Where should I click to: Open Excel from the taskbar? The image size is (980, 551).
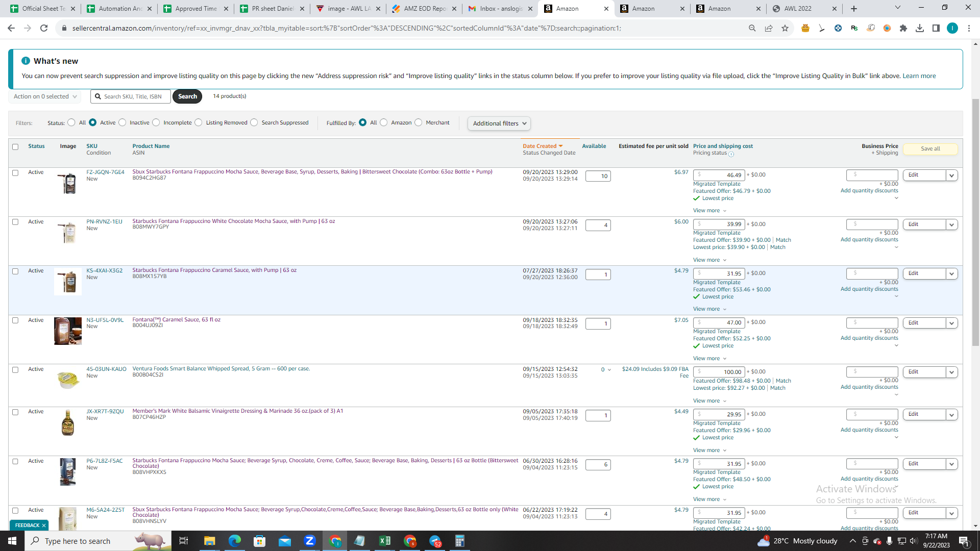385,541
